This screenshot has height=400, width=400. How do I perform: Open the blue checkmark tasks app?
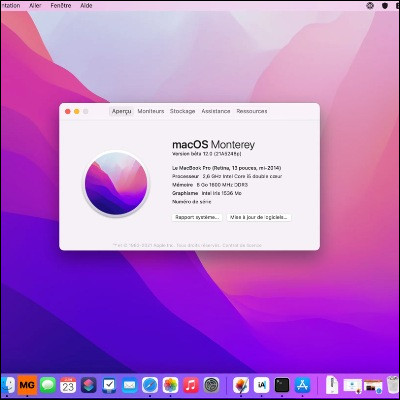pos(109,385)
